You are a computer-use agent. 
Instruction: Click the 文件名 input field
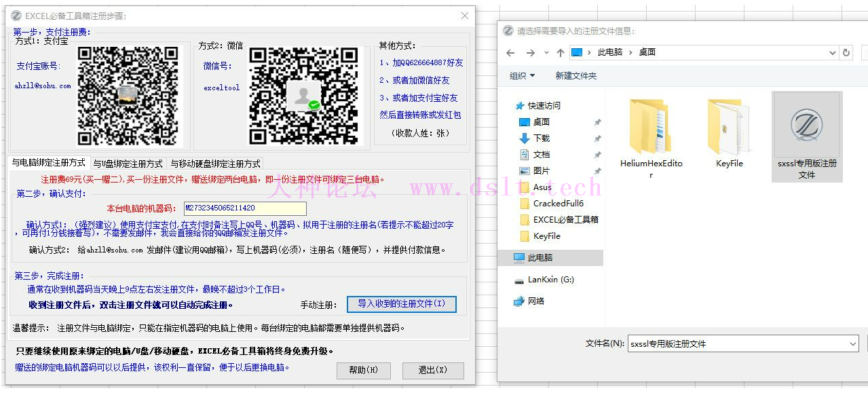coord(738,344)
